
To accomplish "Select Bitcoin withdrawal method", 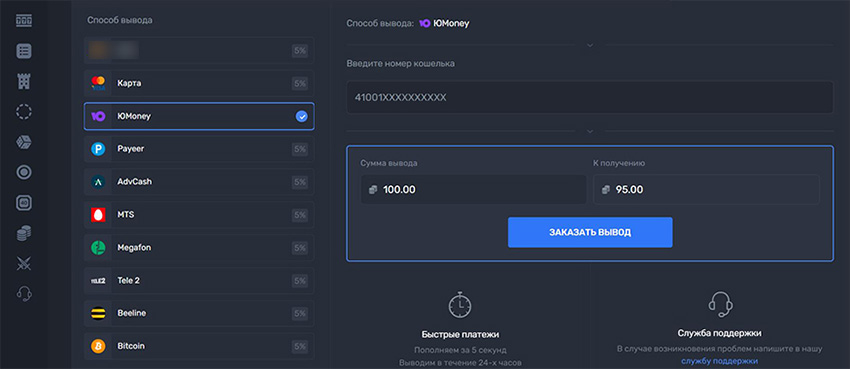I will coord(199,346).
